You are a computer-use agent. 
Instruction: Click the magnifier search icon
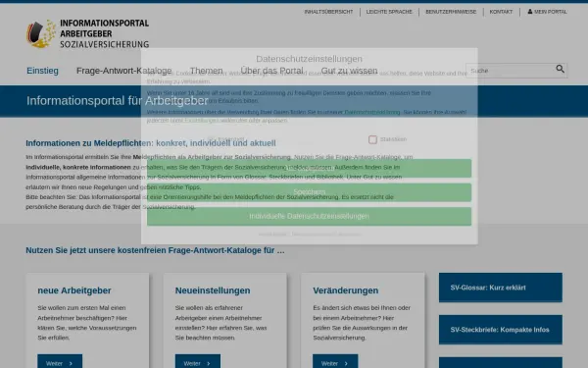coord(560,69)
